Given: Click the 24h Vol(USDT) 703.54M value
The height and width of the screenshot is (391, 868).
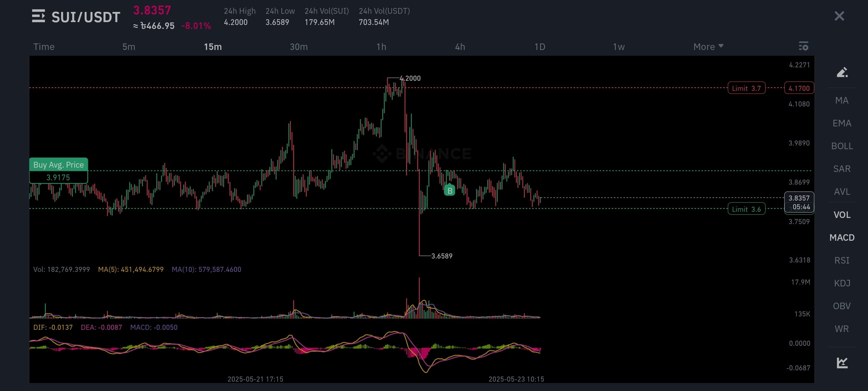Looking at the screenshot, I should (x=374, y=22).
